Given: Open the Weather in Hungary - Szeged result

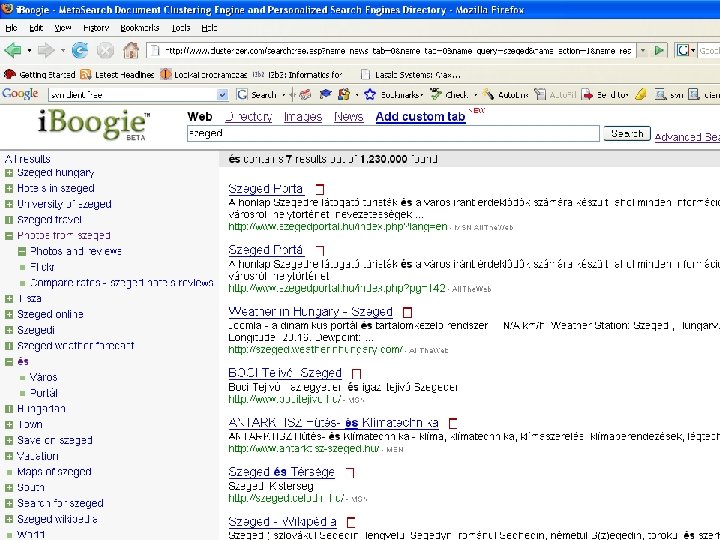Looking at the screenshot, I should [x=310, y=312].
